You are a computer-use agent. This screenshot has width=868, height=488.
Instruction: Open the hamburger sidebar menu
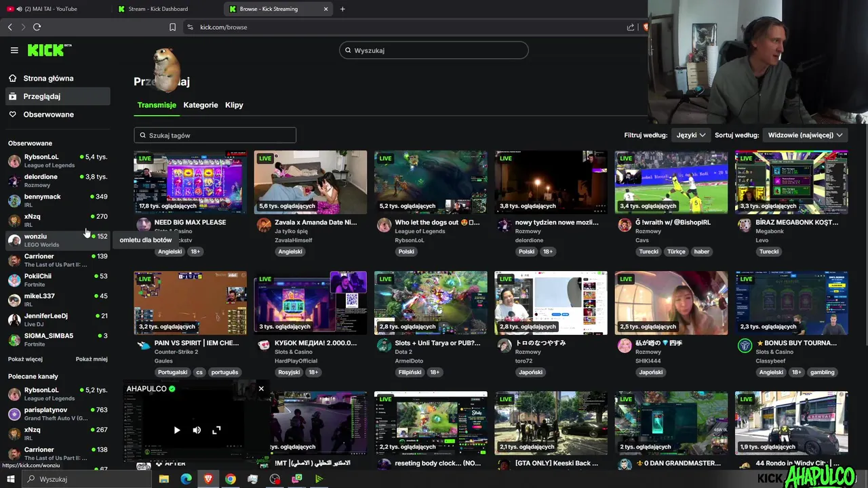point(14,50)
